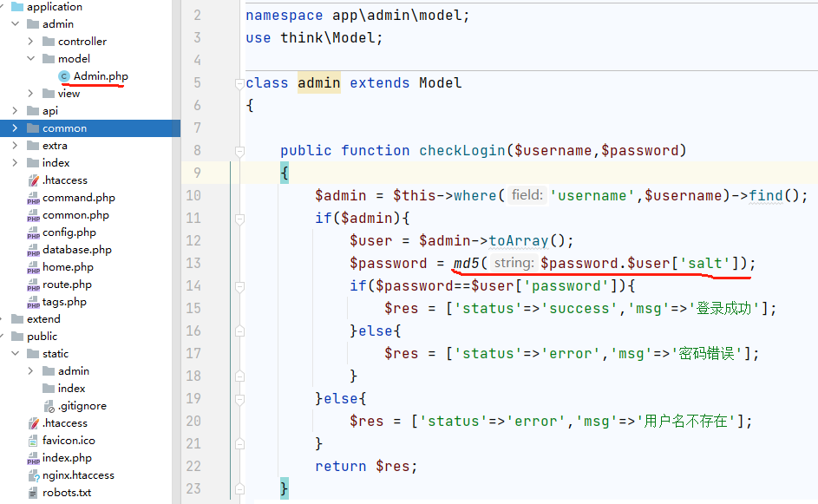Collapse the model folder chevron

[30, 59]
